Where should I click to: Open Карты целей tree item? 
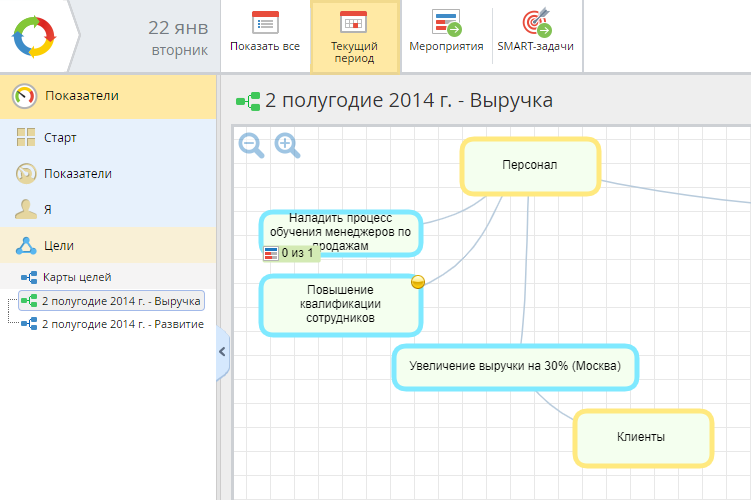tap(76, 277)
